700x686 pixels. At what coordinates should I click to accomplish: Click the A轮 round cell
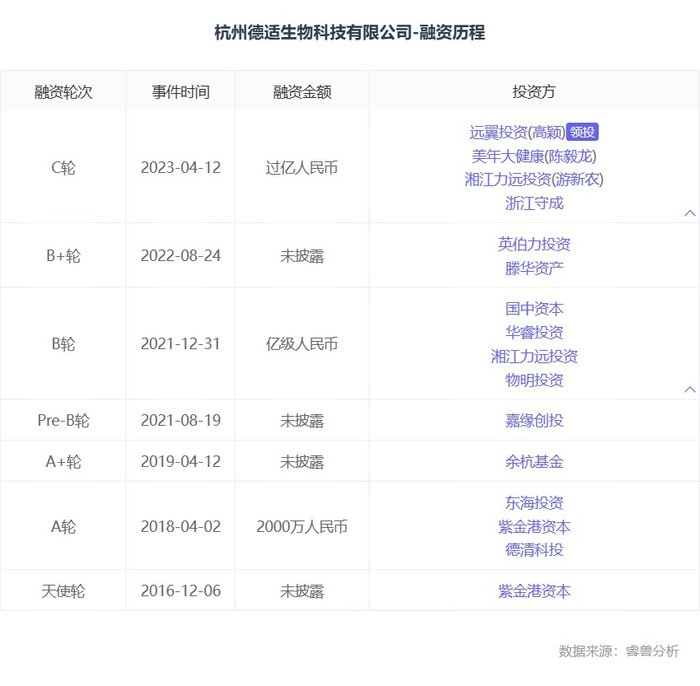[63, 527]
